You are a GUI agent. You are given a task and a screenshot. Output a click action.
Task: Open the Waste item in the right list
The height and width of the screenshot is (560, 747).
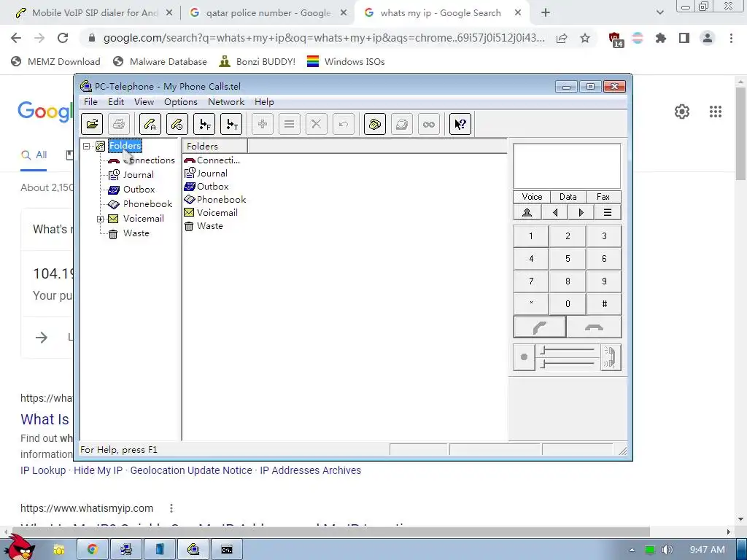coord(204,226)
